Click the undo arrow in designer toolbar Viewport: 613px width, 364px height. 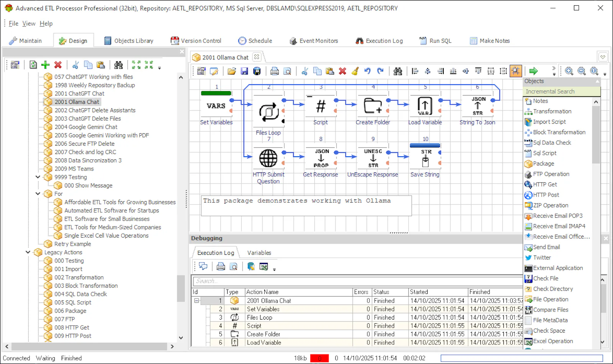367,71
